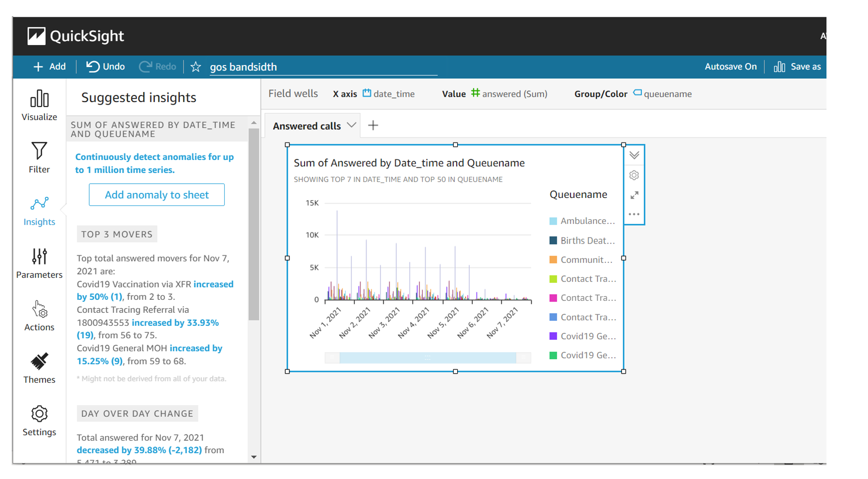Click Add anomaly to sheet button

click(156, 195)
